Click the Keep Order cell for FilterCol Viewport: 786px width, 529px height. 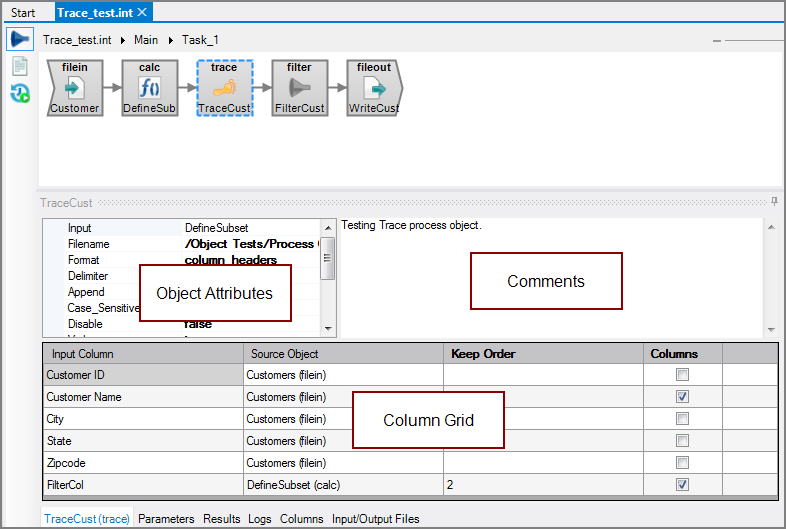click(541, 485)
